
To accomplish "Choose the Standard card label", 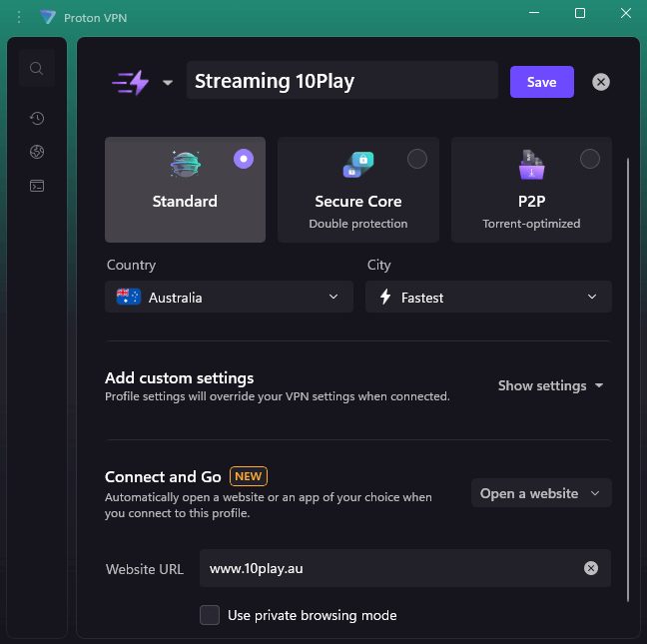I will 185,202.
